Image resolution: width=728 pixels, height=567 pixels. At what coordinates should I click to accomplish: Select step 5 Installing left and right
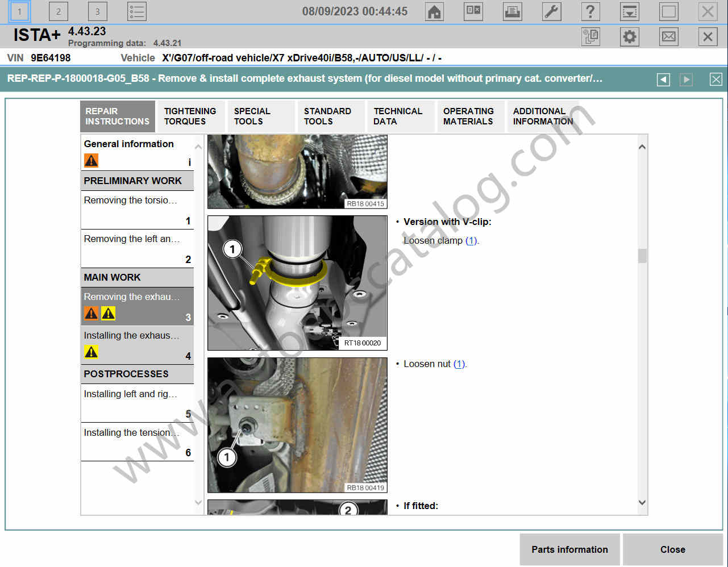click(137, 403)
